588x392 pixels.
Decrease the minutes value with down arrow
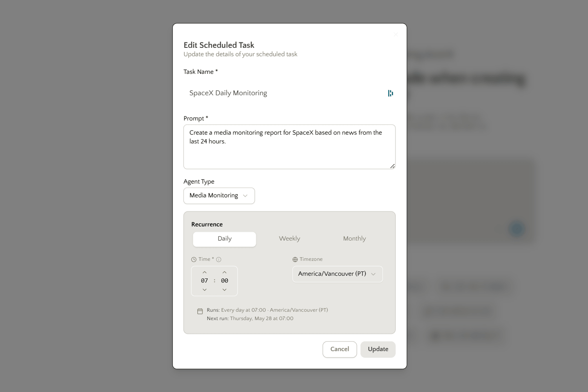pyautogui.click(x=225, y=290)
